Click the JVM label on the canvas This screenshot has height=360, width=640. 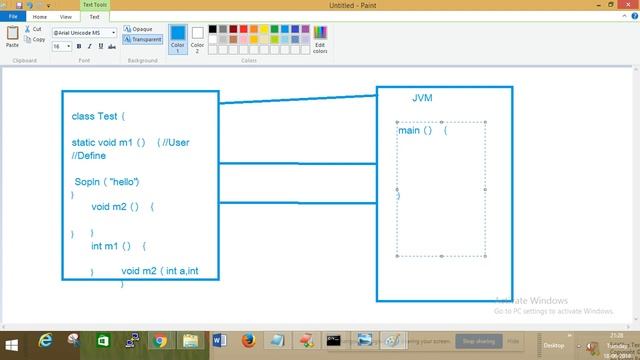[422, 98]
